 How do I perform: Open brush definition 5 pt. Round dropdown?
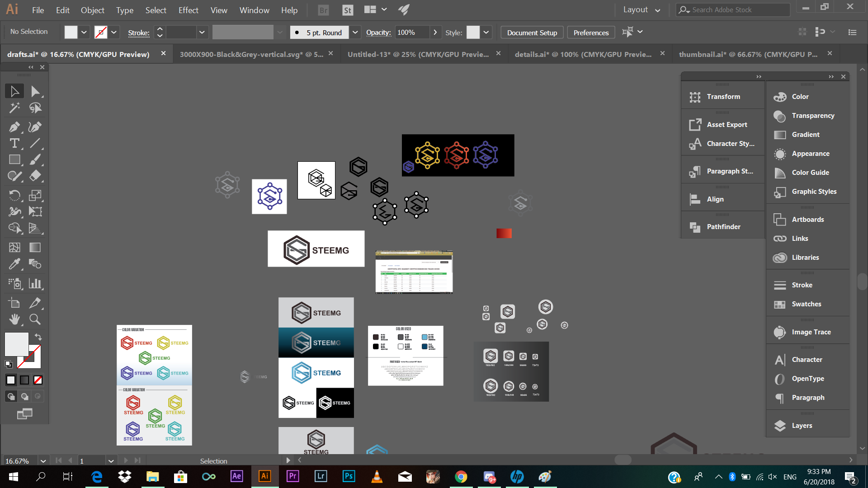[355, 32]
